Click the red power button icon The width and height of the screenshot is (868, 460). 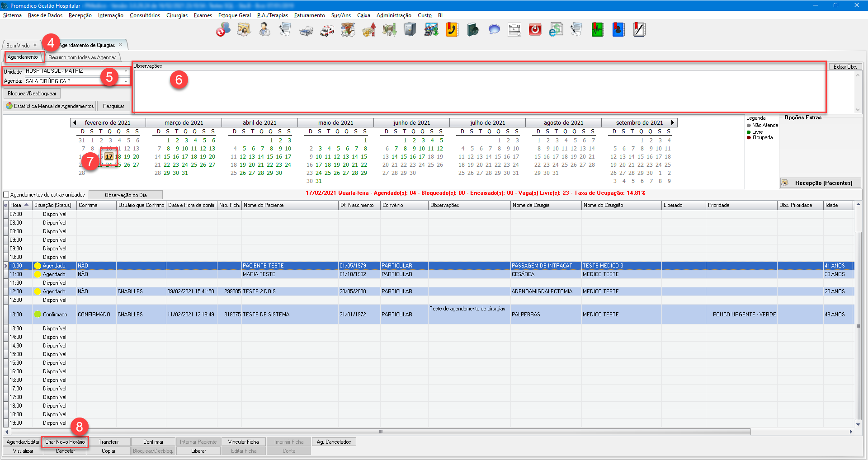tap(535, 30)
